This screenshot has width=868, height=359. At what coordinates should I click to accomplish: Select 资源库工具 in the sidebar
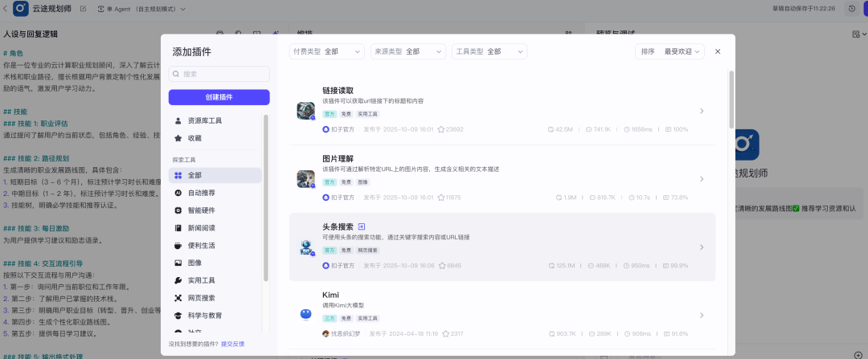pyautogui.click(x=215, y=120)
